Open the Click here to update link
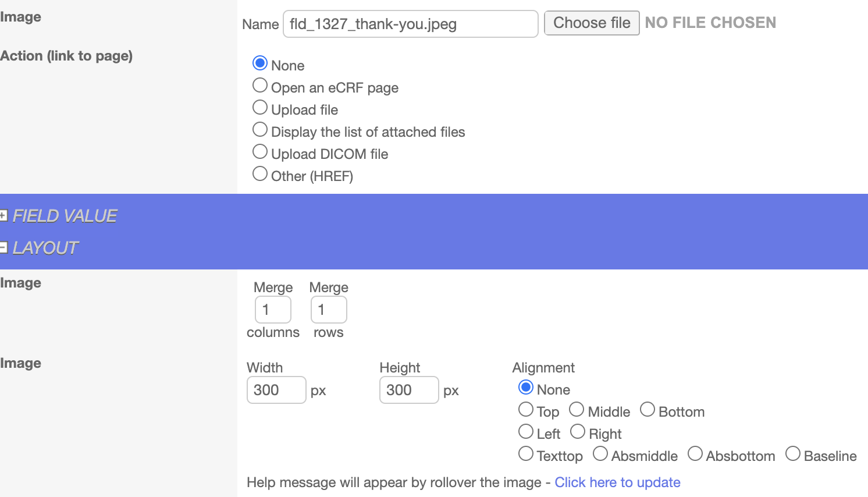The width and height of the screenshot is (868, 497). point(617,482)
